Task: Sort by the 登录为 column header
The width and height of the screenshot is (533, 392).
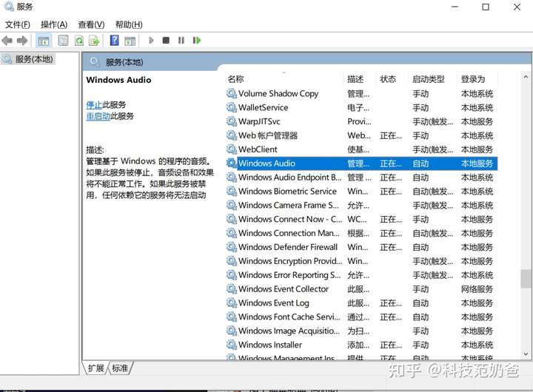Action: [x=473, y=79]
